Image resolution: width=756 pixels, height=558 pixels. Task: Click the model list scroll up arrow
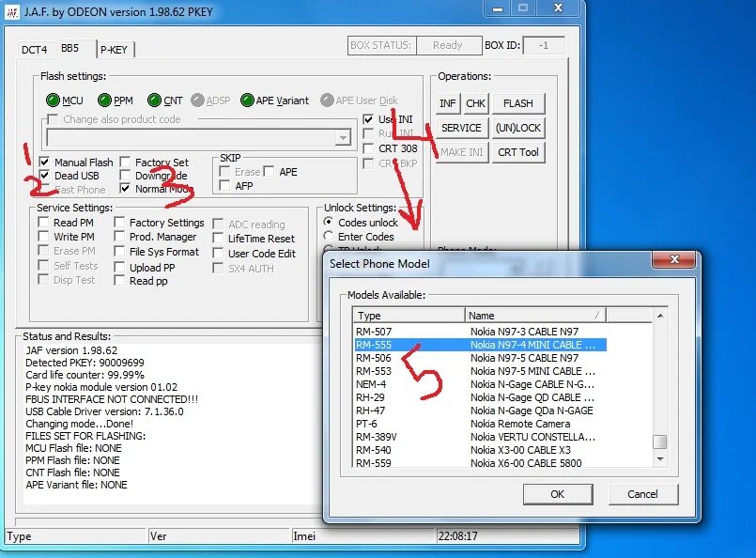point(660,316)
